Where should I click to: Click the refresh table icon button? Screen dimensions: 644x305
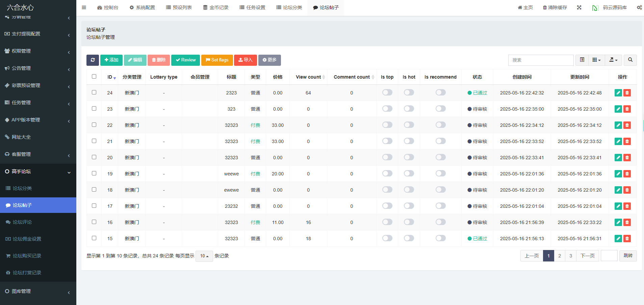(x=93, y=60)
